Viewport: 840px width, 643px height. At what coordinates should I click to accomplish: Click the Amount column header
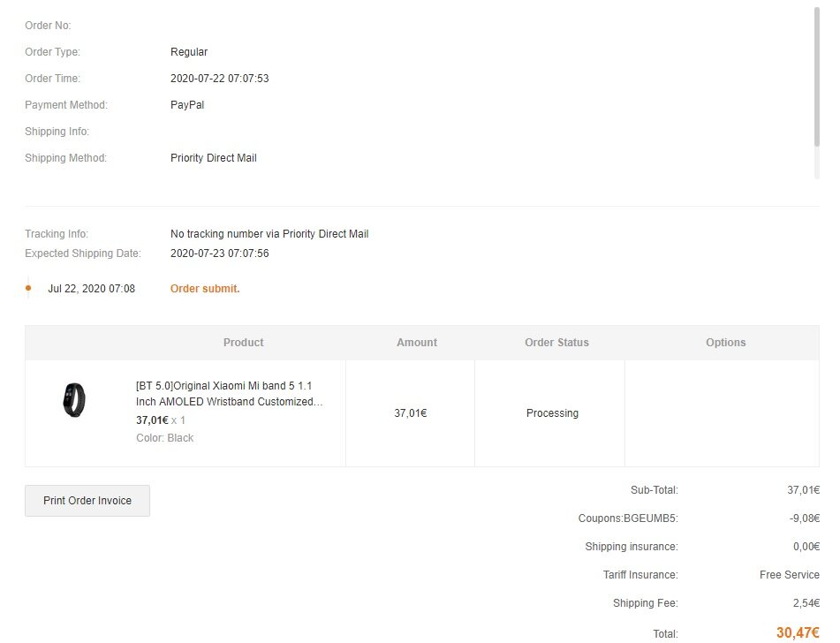coord(417,343)
